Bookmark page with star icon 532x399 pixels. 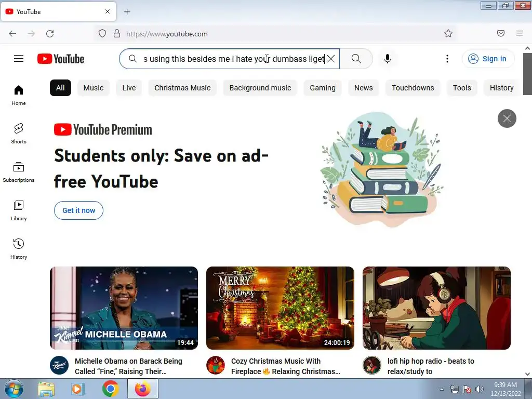point(448,33)
